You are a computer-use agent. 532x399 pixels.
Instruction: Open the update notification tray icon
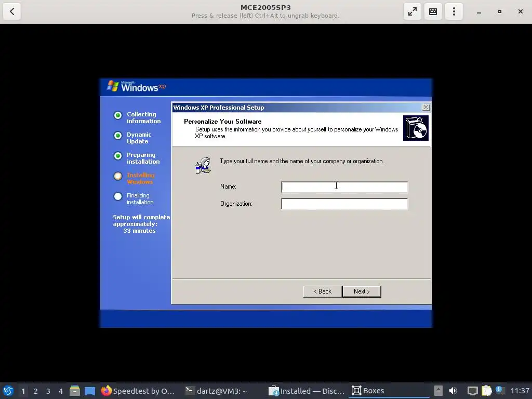click(499, 390)
